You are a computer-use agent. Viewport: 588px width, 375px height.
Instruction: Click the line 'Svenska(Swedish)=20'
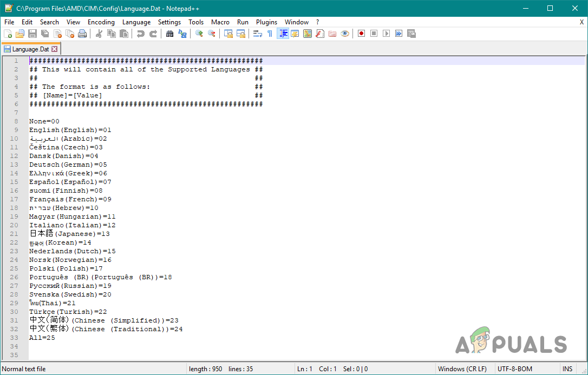(x=70, y=294)
